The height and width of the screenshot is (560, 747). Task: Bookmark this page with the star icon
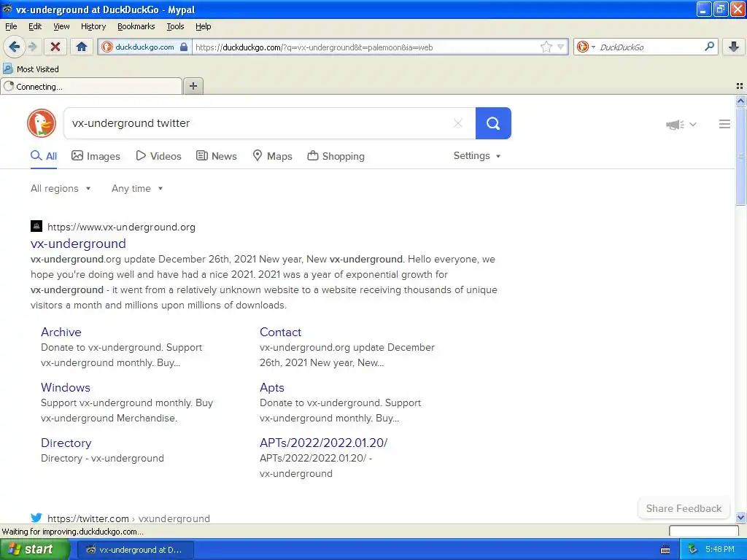(x=546, y=47)
